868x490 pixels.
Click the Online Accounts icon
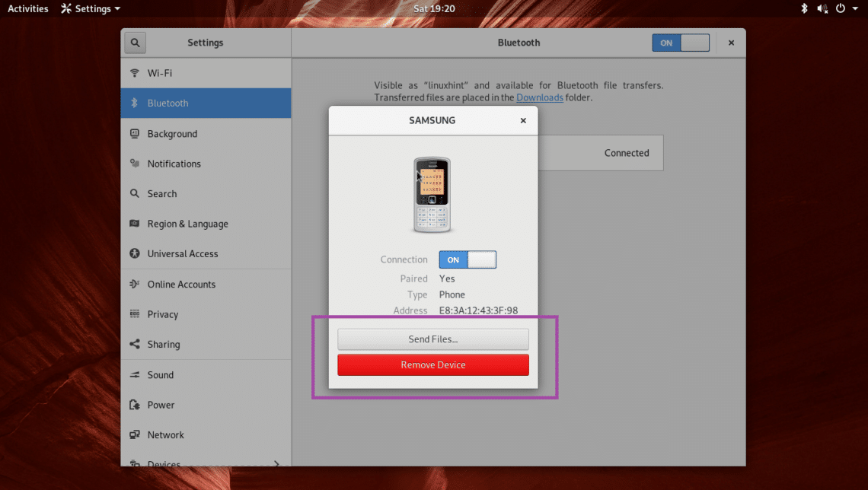(135, 284)
